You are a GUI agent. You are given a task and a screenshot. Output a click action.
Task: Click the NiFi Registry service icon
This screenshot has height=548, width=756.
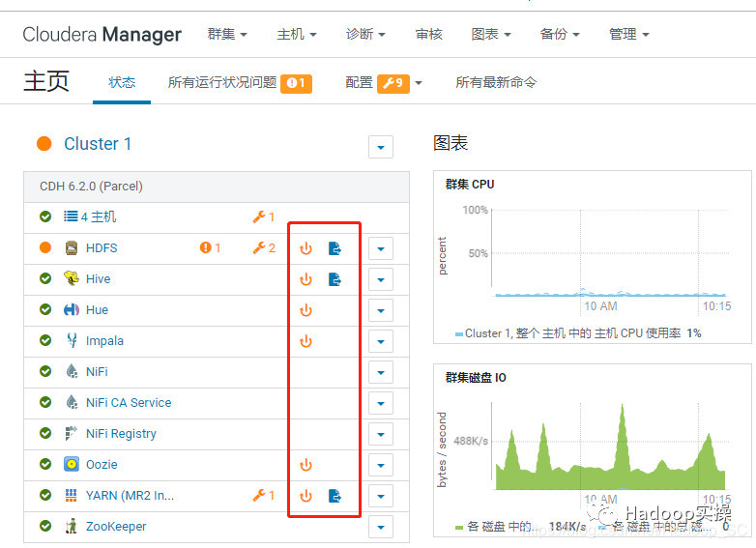[71, 433]
